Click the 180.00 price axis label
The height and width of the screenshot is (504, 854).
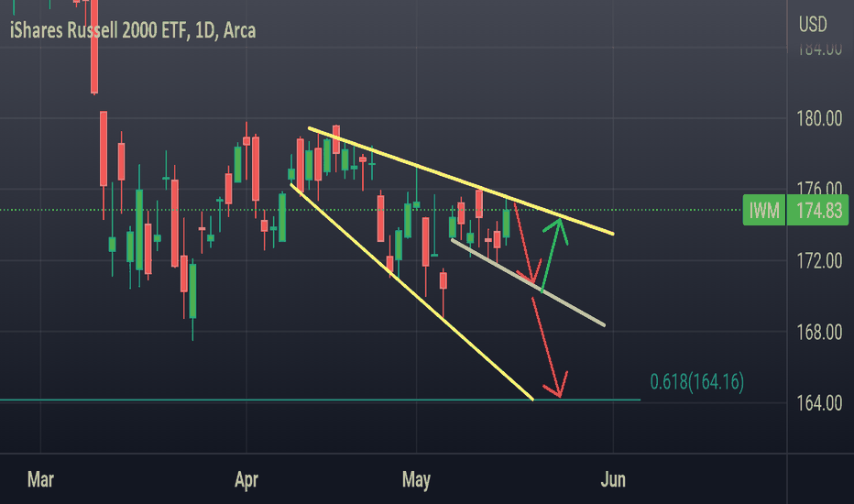819,118
